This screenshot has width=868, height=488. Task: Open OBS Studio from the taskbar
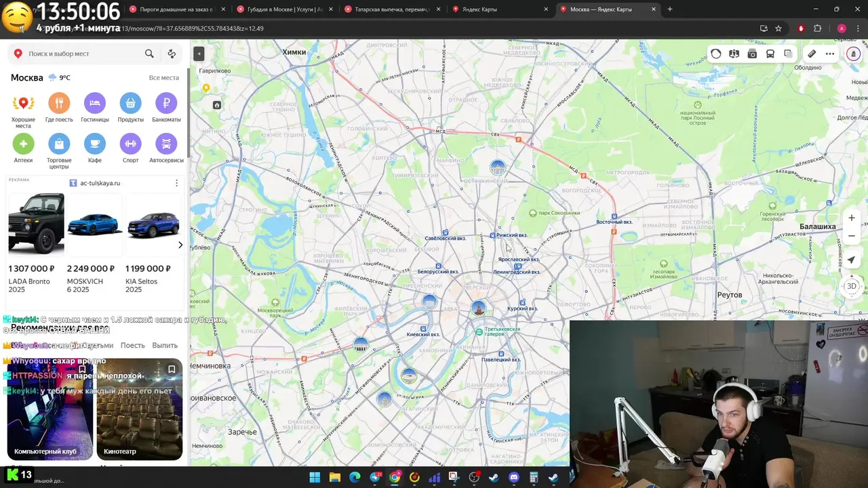click(474, 477)
